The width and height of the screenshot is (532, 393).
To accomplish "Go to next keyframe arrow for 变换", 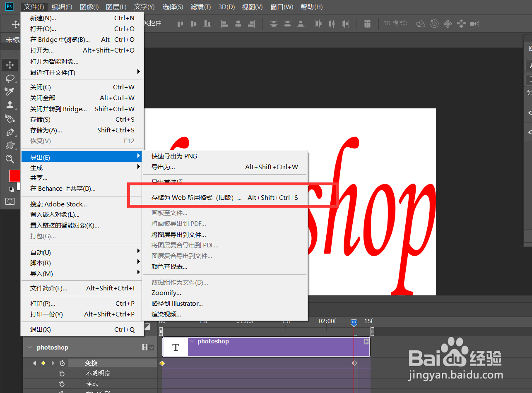I will point(53,363).
